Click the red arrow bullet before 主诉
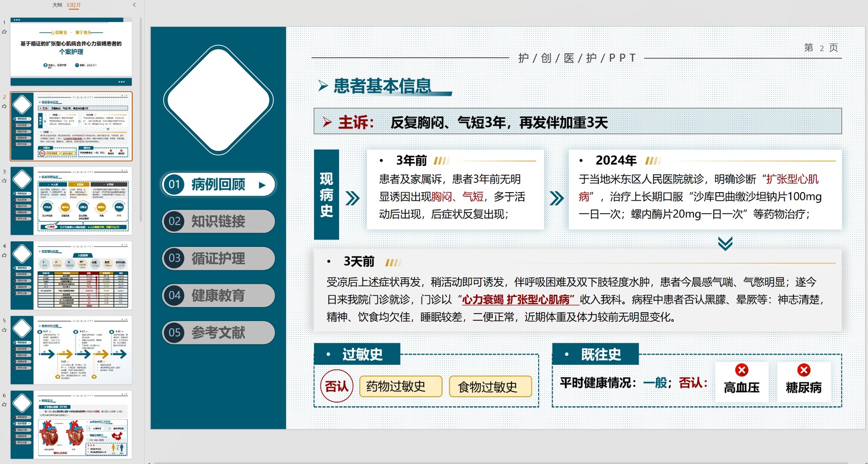This screenshot has height=464, width=868. pyautogui.click(x=327, y=123)
